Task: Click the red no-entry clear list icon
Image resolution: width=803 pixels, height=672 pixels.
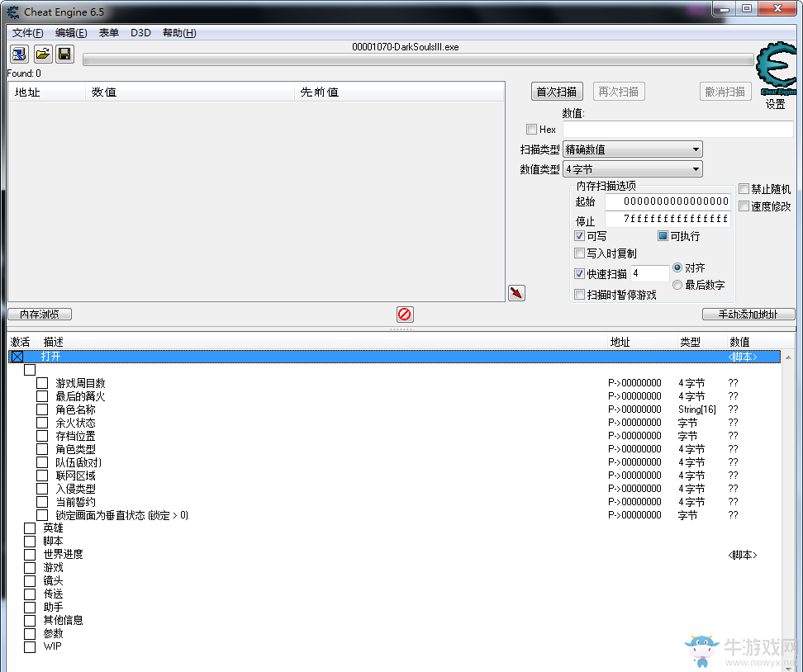Action: [x=405, y=315]
